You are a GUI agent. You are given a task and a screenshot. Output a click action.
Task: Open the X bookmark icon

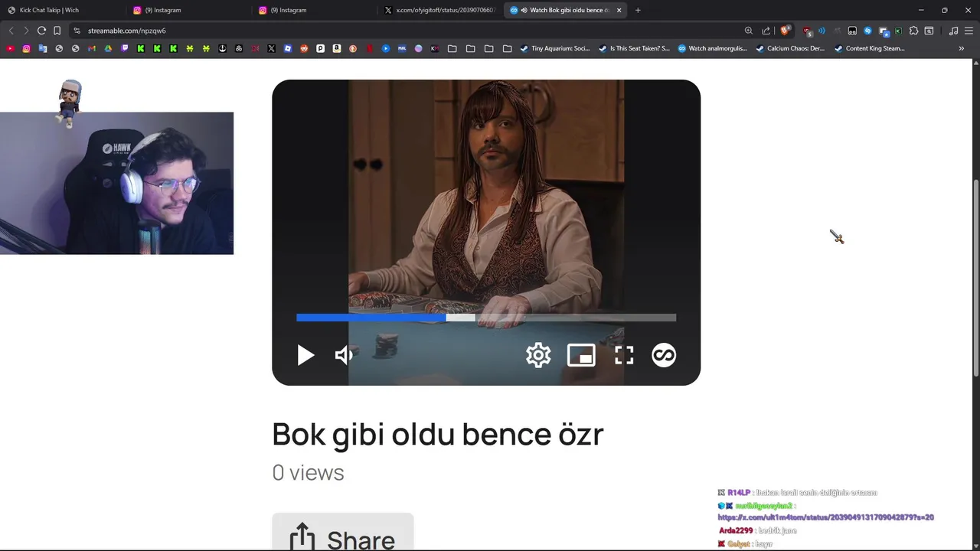tap(271, 48)
